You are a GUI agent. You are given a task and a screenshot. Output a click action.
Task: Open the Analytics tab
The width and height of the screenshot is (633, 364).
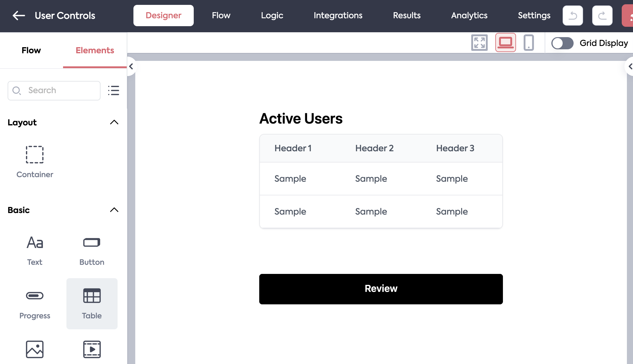tap(469, 16)
